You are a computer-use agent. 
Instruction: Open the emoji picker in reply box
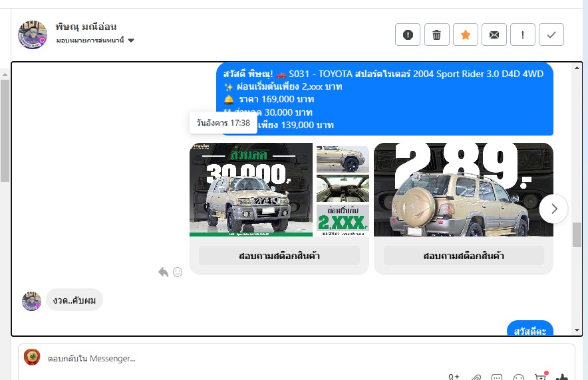click(519, 377)
